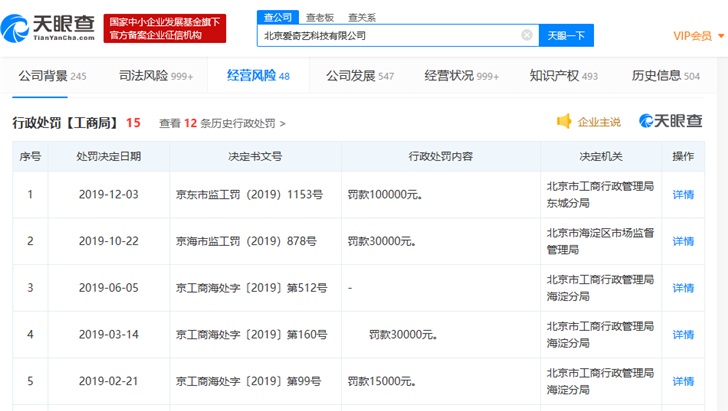Click the orange speaker icon beside 企业主说
The width and height of the screenshot is (728, 411).
pos(564,121)
